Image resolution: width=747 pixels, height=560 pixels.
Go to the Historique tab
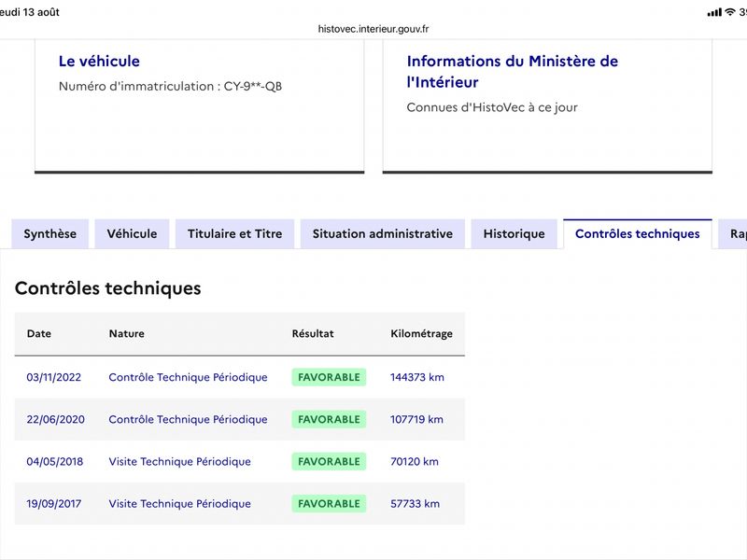(x=514, y=234)
